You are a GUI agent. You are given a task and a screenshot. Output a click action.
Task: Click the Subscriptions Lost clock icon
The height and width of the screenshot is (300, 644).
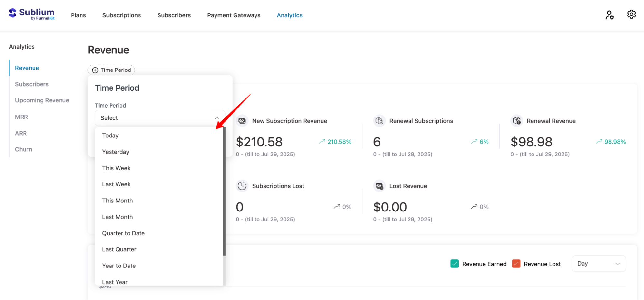[242, 186]
